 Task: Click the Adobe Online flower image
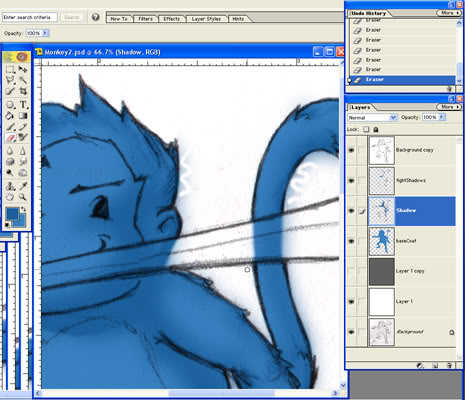point(16,57)
